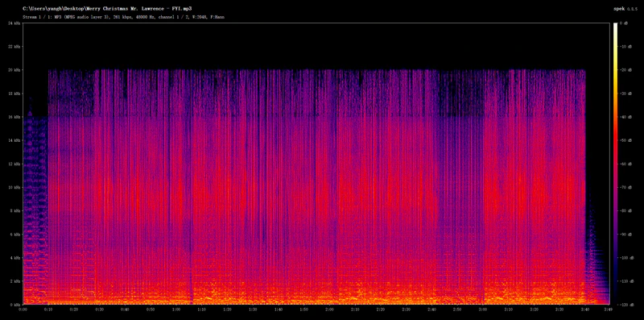Click the 16 kHz frequency axis label
Image resolution: width=644 pixels, height=320 pixels.
click(x=14, y=117)
